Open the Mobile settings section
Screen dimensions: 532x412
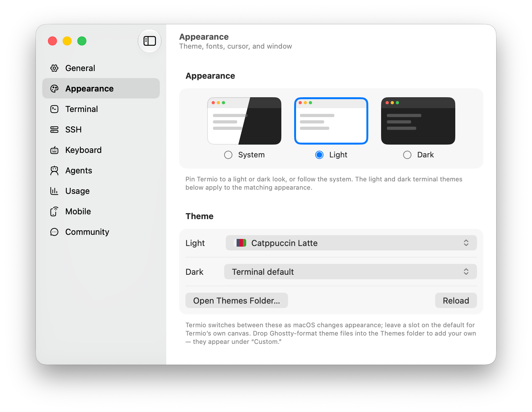click(x=101, y=211)
